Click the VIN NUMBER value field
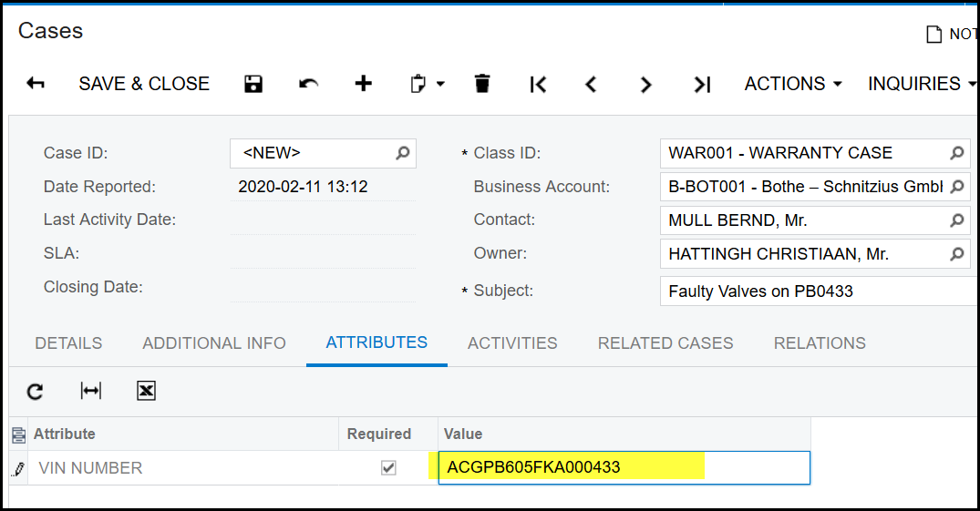 click(623, 467)
